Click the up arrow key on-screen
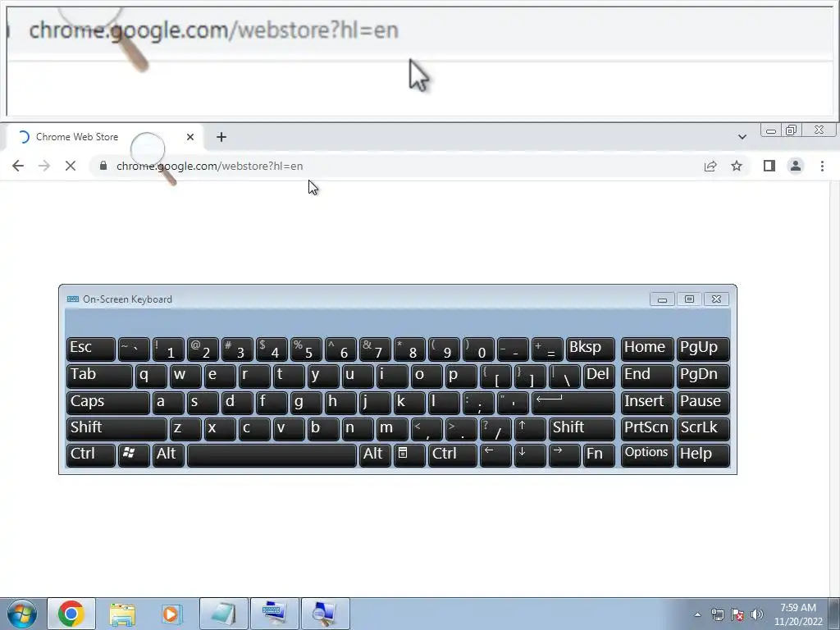This screenshot has width=840, height=630. tap(531, 429)
